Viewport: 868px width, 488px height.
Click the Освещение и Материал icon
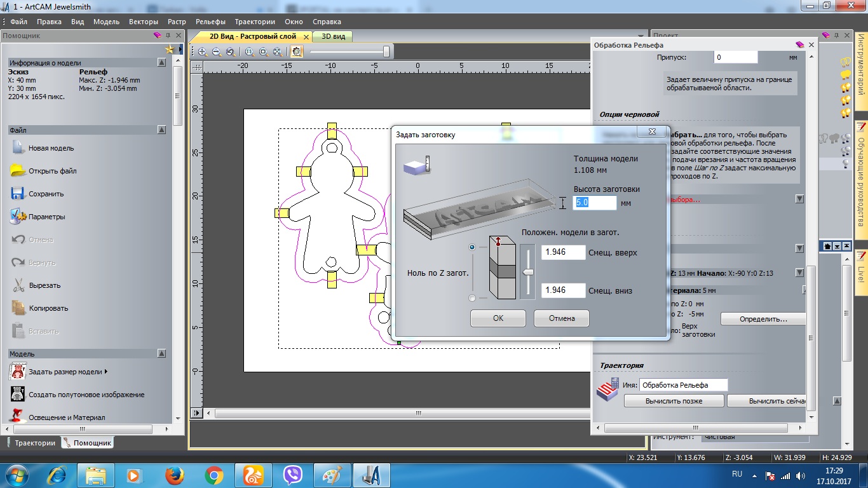pos(18,417)
